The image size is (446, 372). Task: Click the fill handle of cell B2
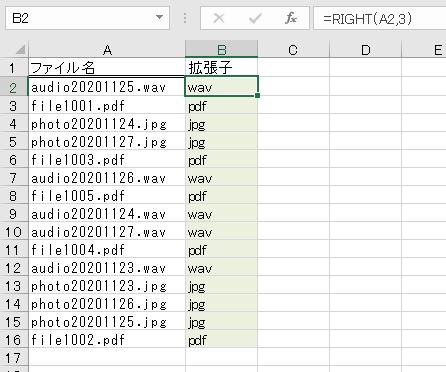[x=257, y=96]
